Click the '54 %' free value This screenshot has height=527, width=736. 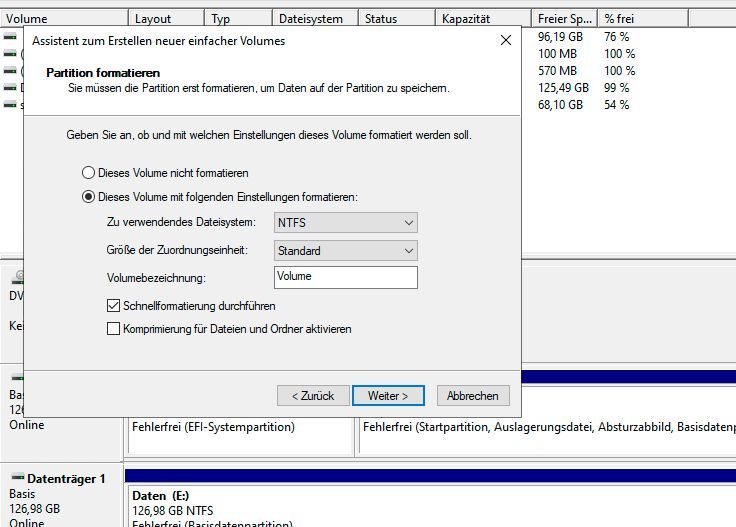point(616,105)
